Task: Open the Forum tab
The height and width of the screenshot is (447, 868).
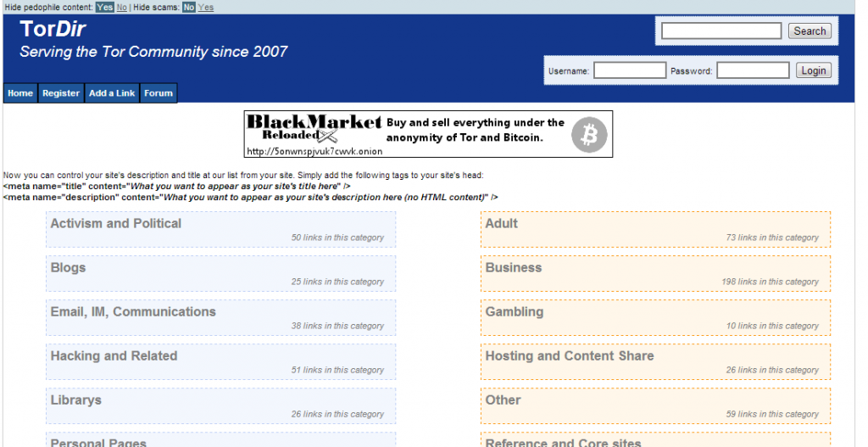Action: 158,93
